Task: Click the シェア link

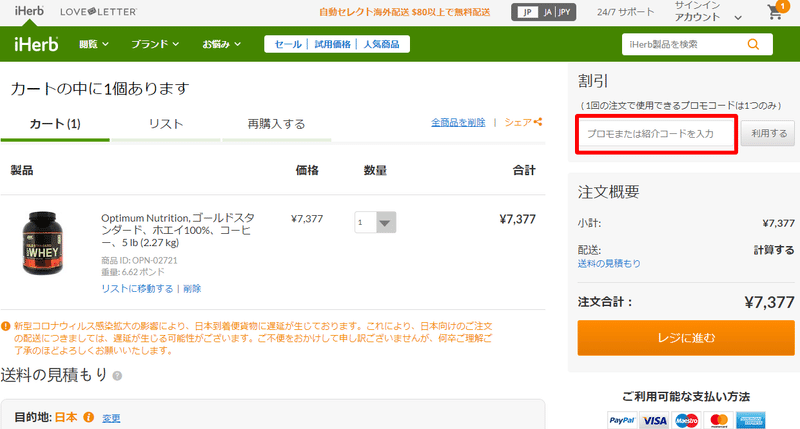Action: 518,122
